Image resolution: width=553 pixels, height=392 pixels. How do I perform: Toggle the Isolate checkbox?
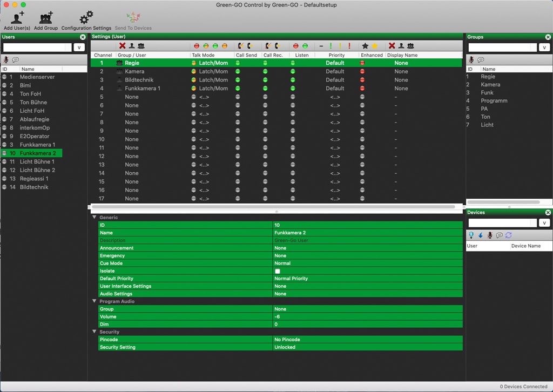coord(278,271)
